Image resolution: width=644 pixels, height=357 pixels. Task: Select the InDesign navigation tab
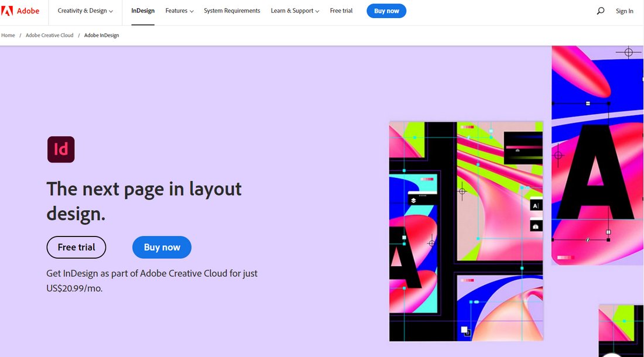[x=143, y=11]
